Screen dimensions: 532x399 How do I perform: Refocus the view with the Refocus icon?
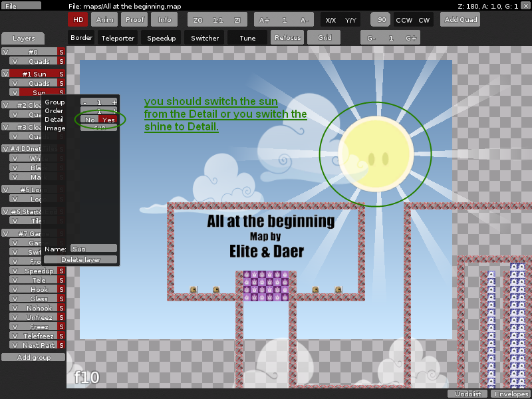287,38
